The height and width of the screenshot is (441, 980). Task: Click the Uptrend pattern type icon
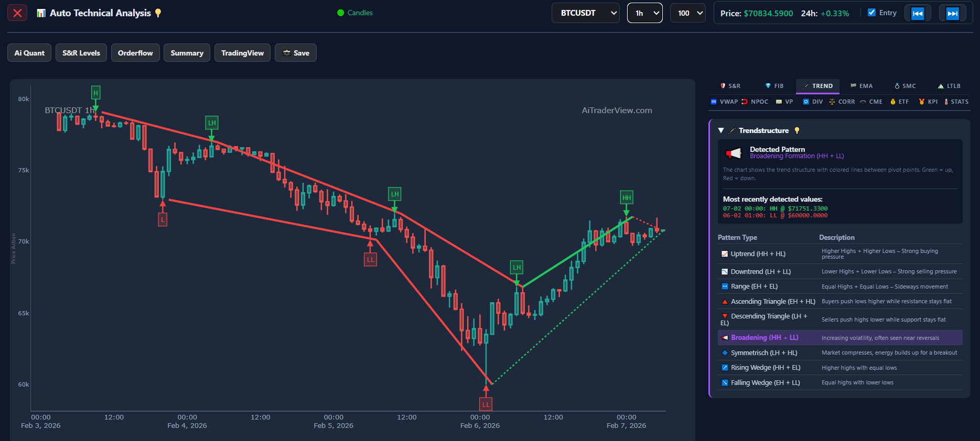coord(725,254)
